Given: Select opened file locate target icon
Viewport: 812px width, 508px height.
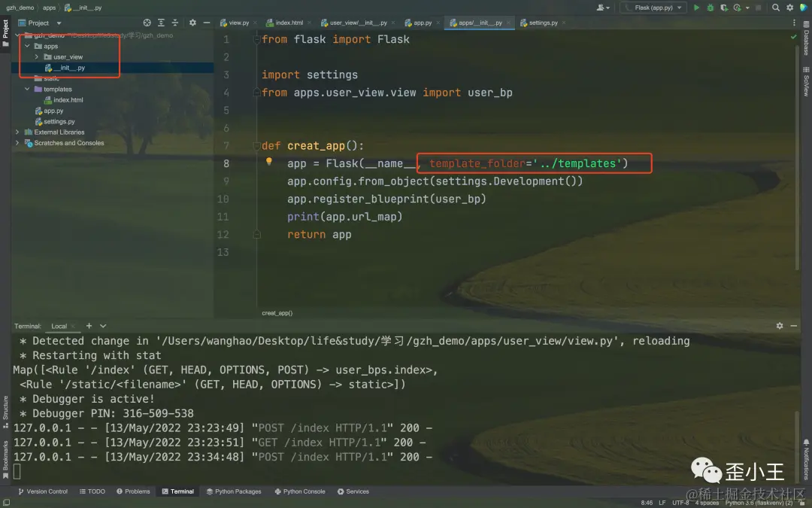Looking at the screenshot, I should (x=147, y=23).
